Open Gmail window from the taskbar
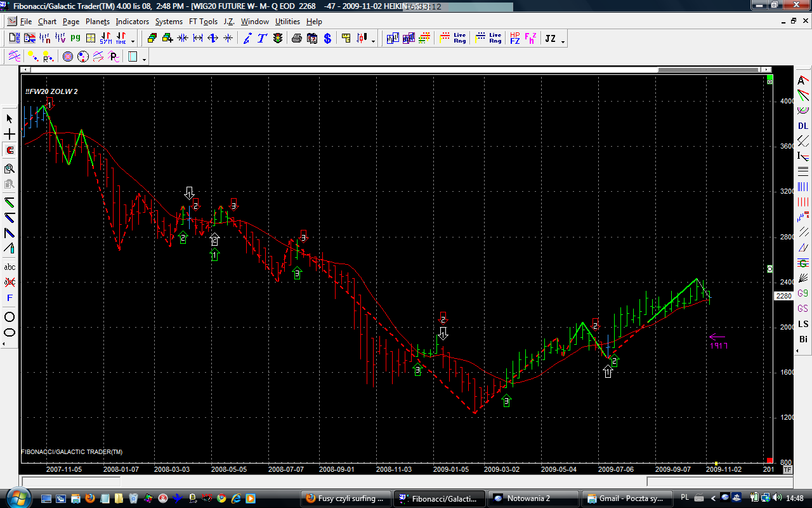 [x=628, y=498]
